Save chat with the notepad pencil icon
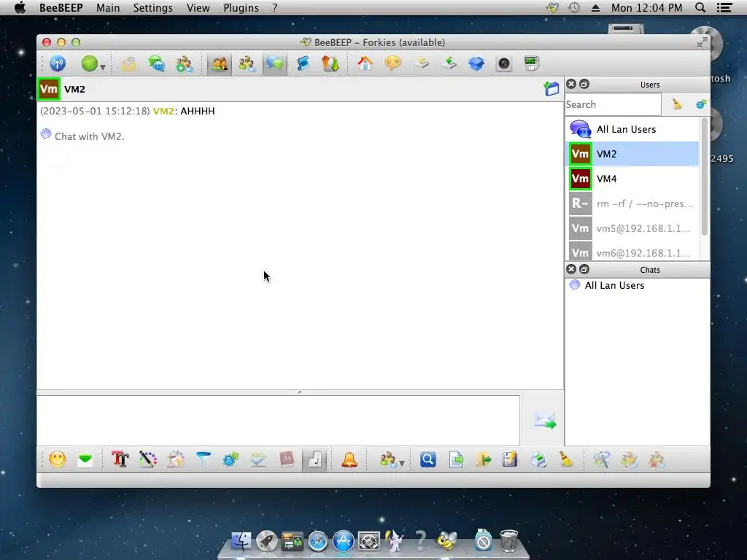The height and width of the screenshot is (560, 747). [510, 459]
